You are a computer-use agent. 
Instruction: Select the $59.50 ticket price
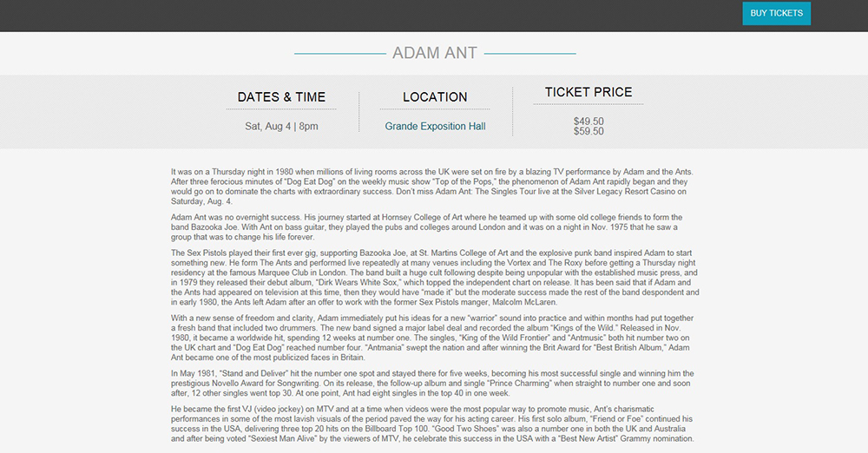tap(589, 132)
